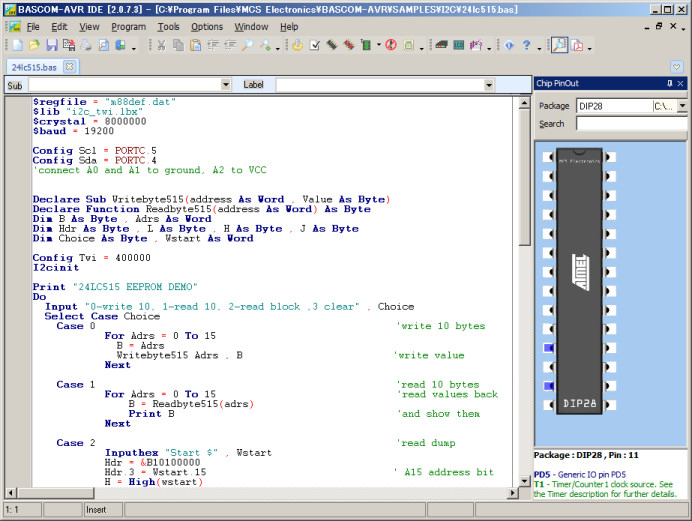Close the Chip PinOut panel

coord(681,83)
